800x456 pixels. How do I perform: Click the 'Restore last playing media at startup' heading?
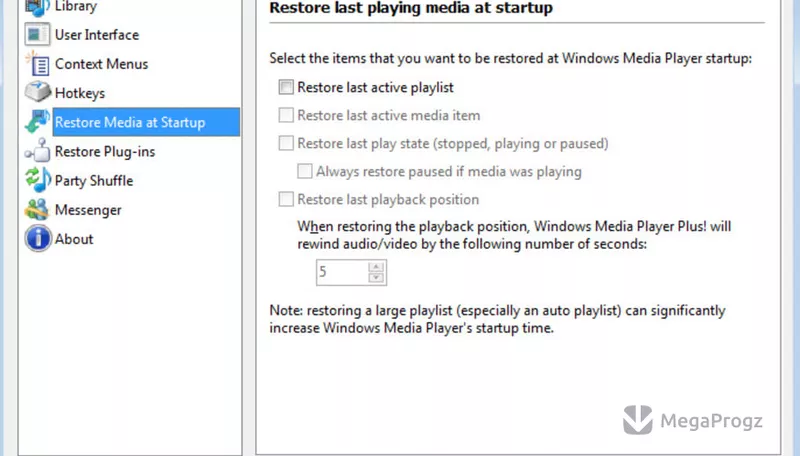pos(411,8)
